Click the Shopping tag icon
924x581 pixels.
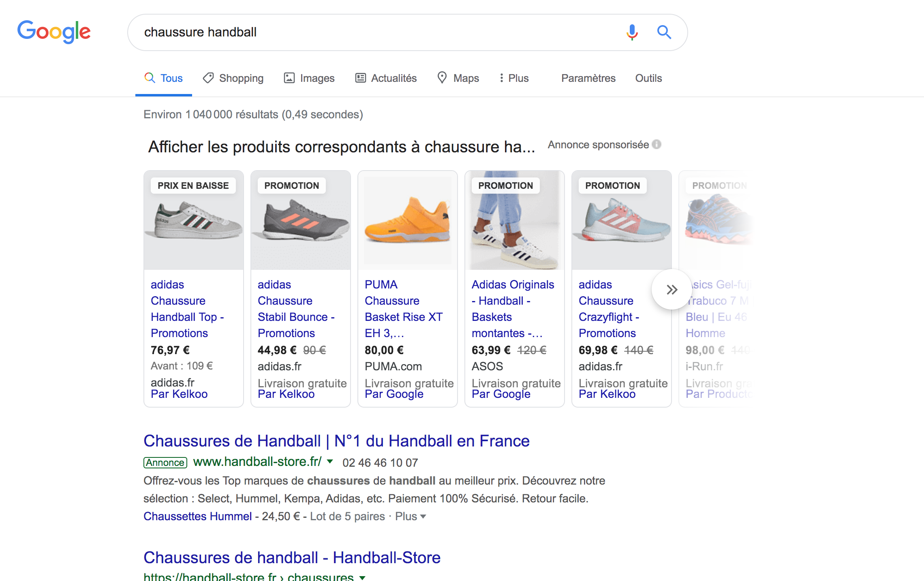click(208, 78)
